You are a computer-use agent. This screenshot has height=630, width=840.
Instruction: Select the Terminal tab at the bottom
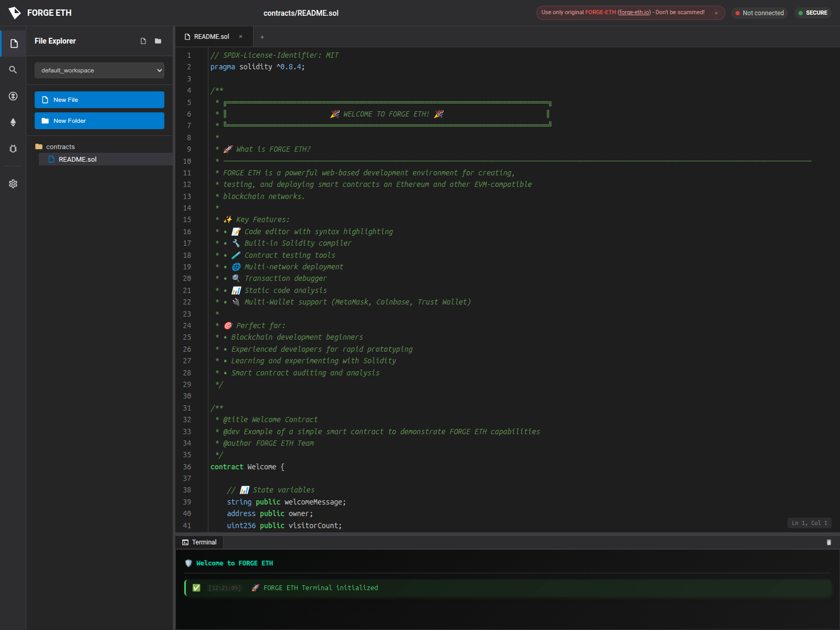(x=199, y=542)
